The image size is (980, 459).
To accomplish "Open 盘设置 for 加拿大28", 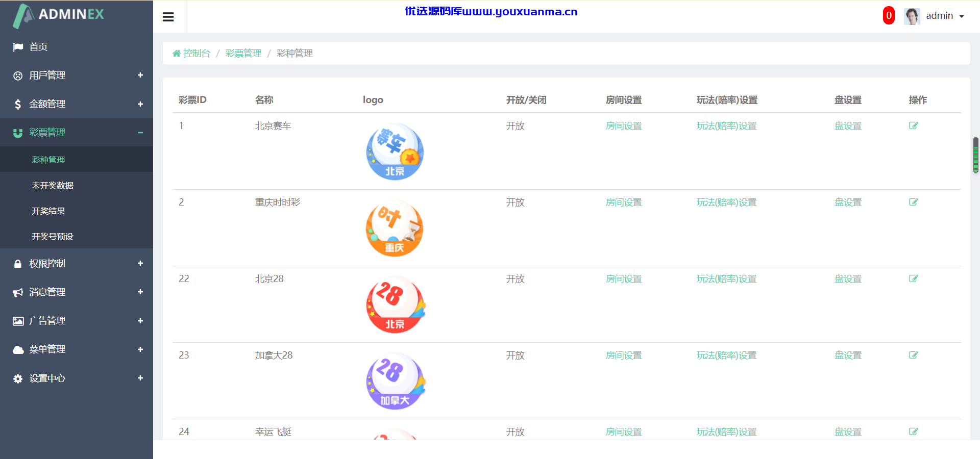I will [848, 355].
